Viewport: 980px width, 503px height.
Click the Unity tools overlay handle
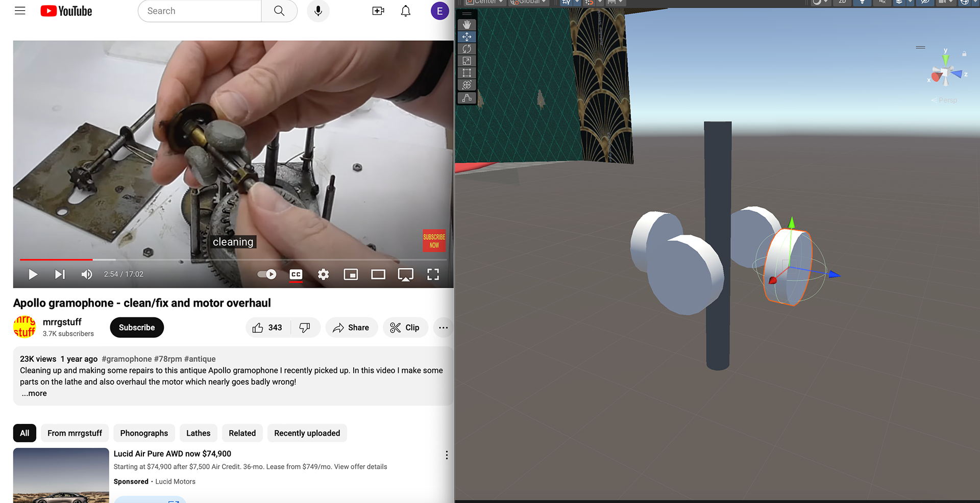click(x=467, y=14)
